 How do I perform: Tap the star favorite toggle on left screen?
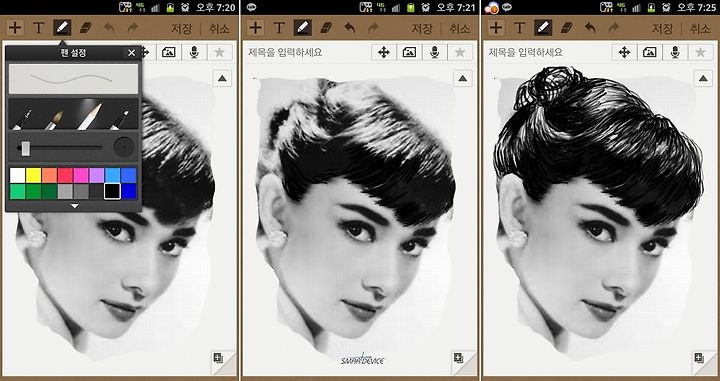[219, 52]
